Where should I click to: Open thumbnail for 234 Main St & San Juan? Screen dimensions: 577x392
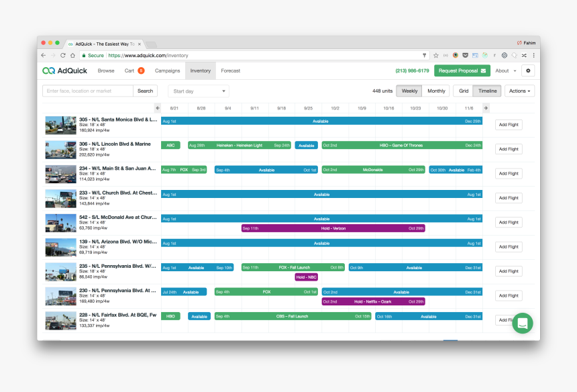60,174
